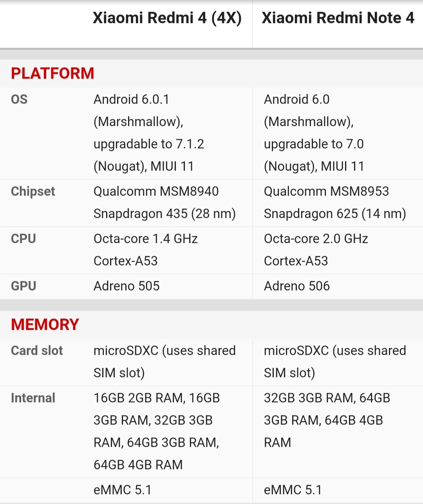Tap the GPU row label

coord(23,286)
